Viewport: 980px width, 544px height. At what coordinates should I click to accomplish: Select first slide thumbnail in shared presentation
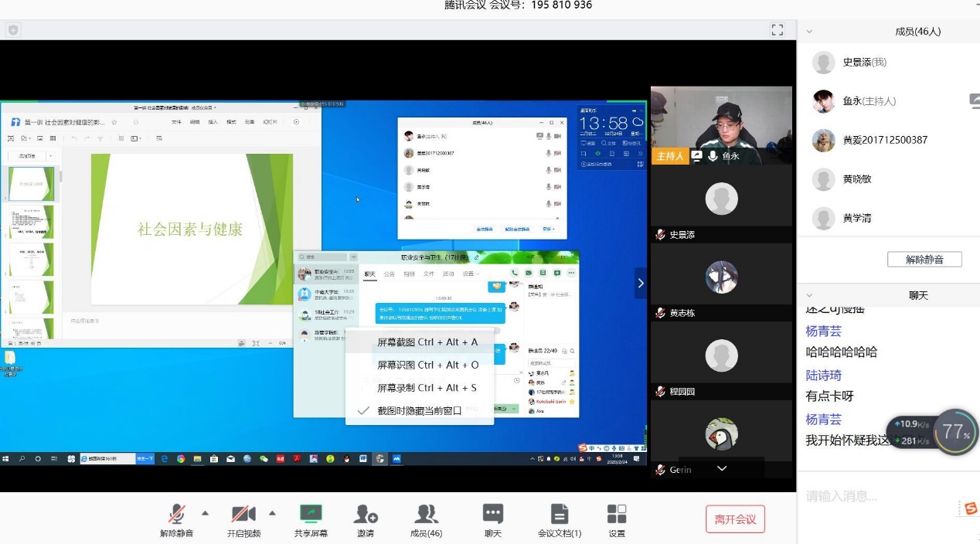click(31, 184)
